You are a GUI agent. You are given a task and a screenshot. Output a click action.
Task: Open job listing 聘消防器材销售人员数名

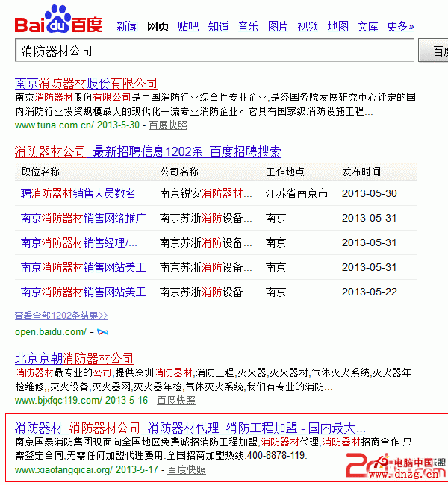click(78, 193)
